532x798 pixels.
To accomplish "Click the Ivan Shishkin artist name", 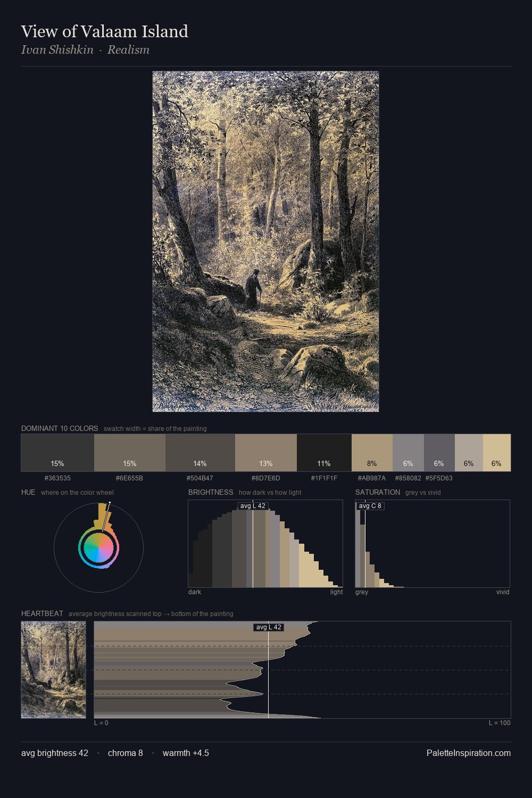I will 57,49.
